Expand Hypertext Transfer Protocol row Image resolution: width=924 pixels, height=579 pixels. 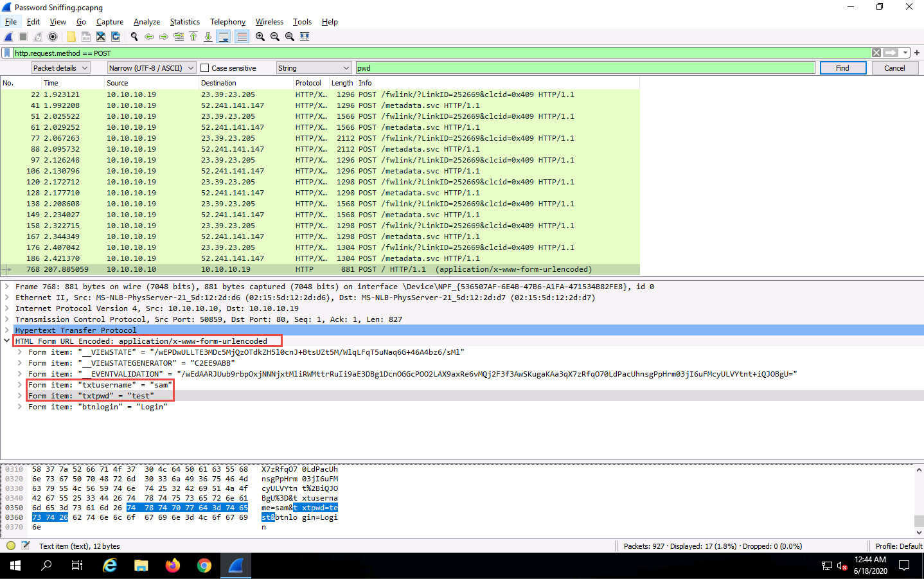(6, 330)
